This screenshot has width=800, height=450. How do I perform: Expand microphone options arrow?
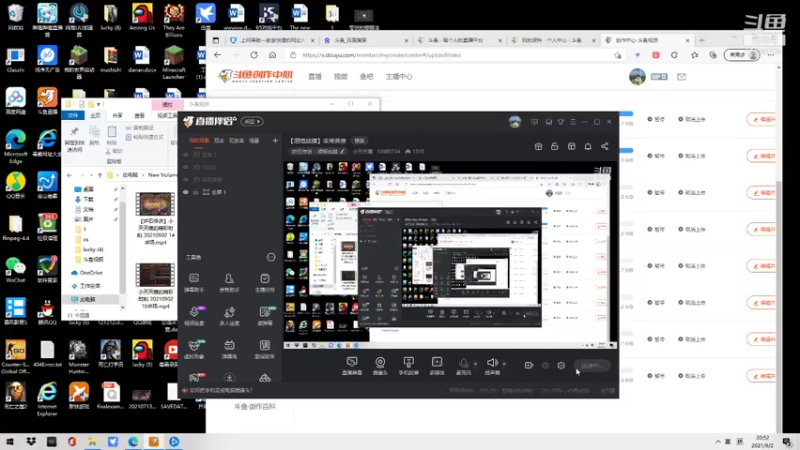click(476, 364)
